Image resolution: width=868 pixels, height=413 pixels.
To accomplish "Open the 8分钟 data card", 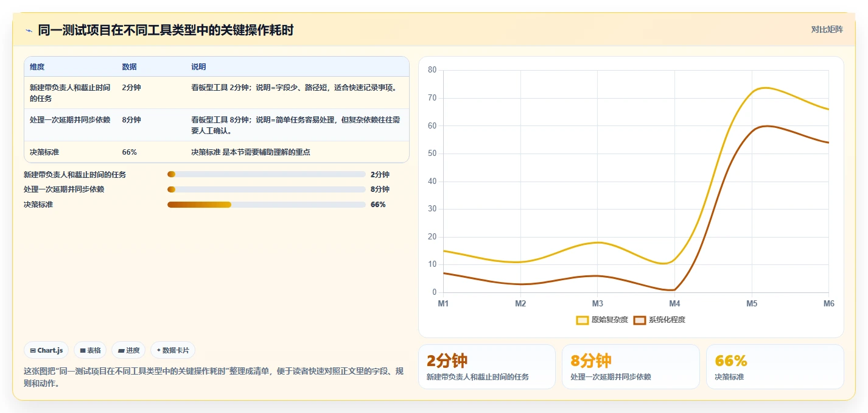I will click(631, 367).
